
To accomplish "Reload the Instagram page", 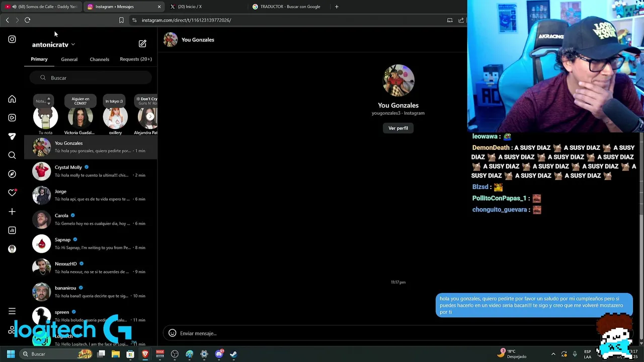I will click(x=28, y=20).
